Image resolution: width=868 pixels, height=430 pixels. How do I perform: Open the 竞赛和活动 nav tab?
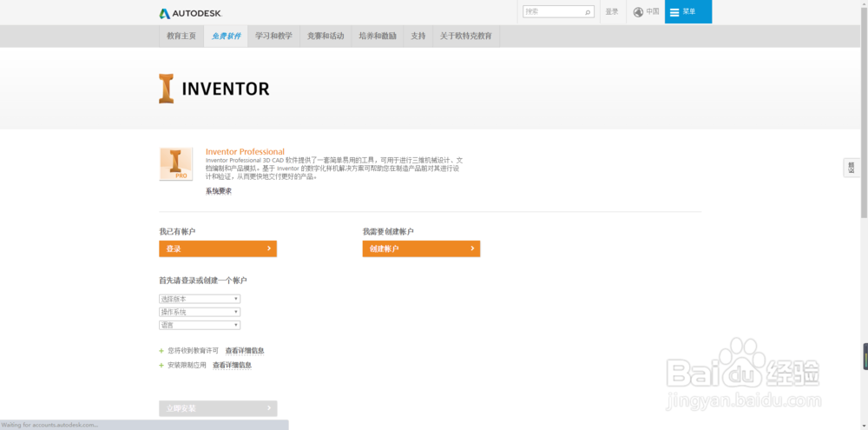pyautogui.click(x=325, y=36)
